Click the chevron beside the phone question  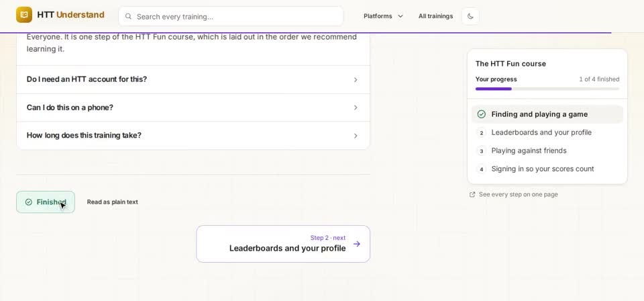(x=356, y=107)
